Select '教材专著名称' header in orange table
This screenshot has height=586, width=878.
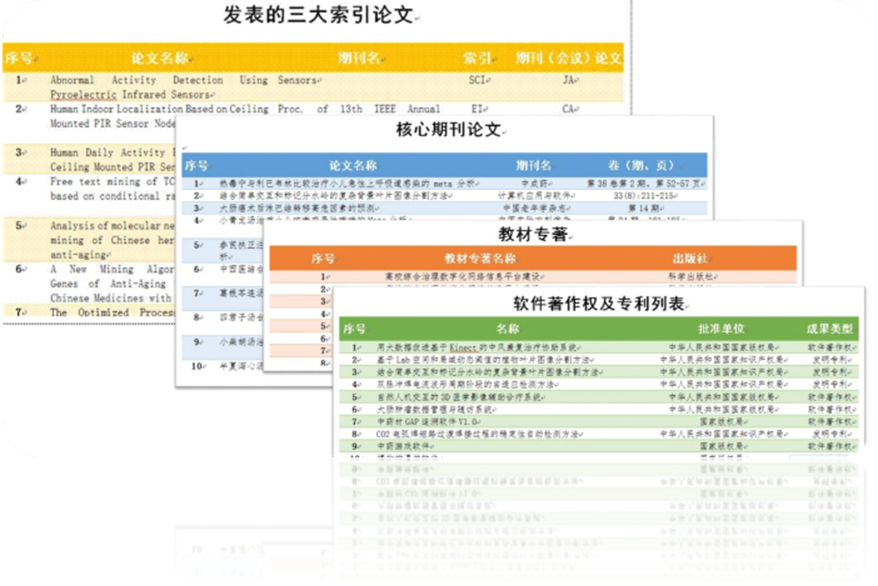481,259
